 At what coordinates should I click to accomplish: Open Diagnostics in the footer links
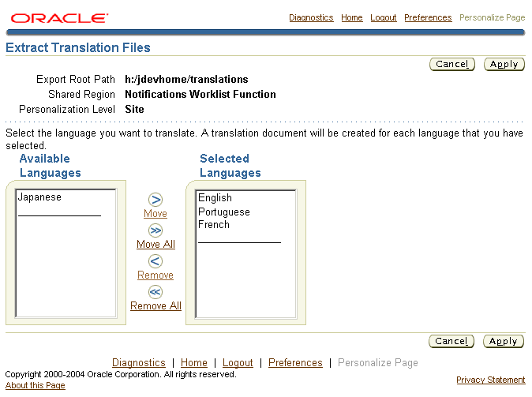click(x=139, y=363)
